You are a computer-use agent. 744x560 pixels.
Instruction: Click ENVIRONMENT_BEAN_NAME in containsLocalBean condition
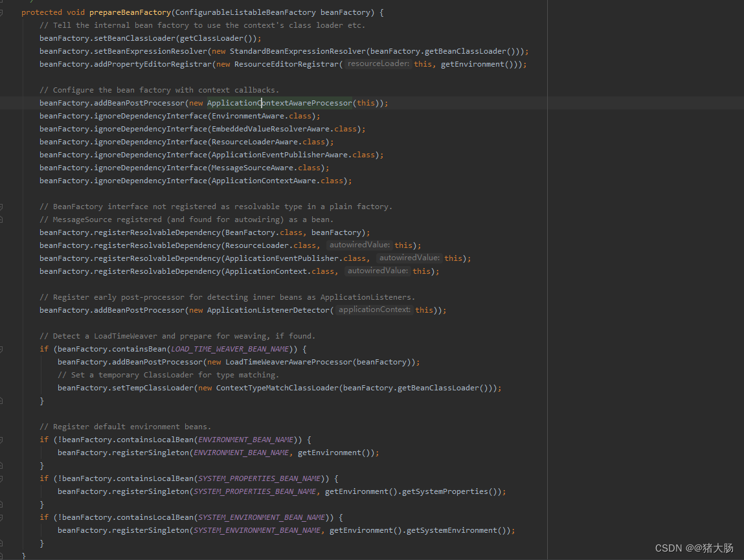point(245,440)
